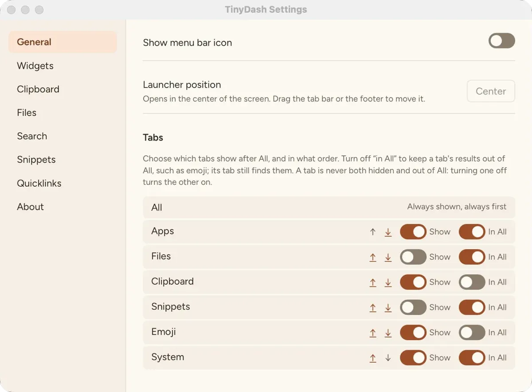Switch to the Search settings section
The width and height of the screenshot is (532, 392).
[x=63, y=136]
